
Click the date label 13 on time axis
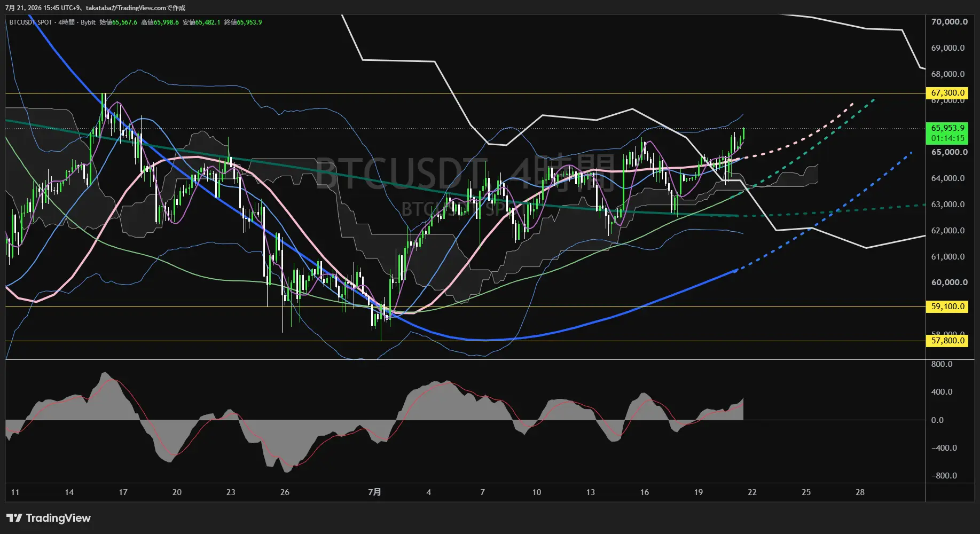pos(590,492)
